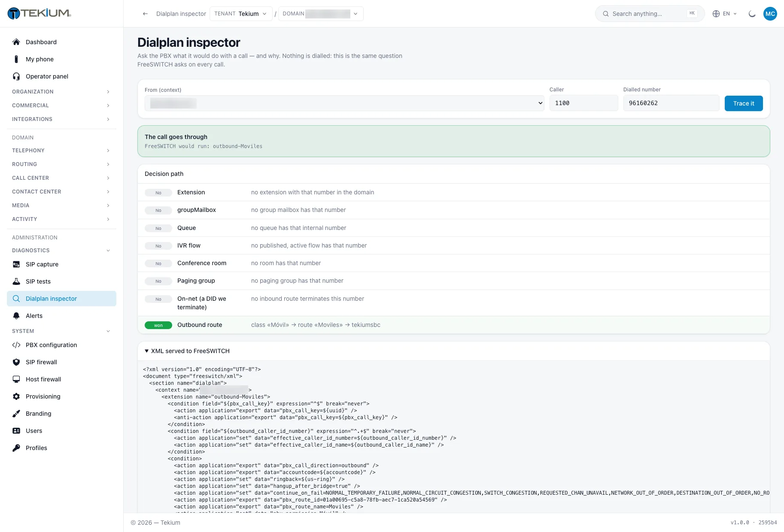Click the Host firewall monitor icon
Image resolution: width=784 pixels, height=532 pixels.
pos(16,379)
